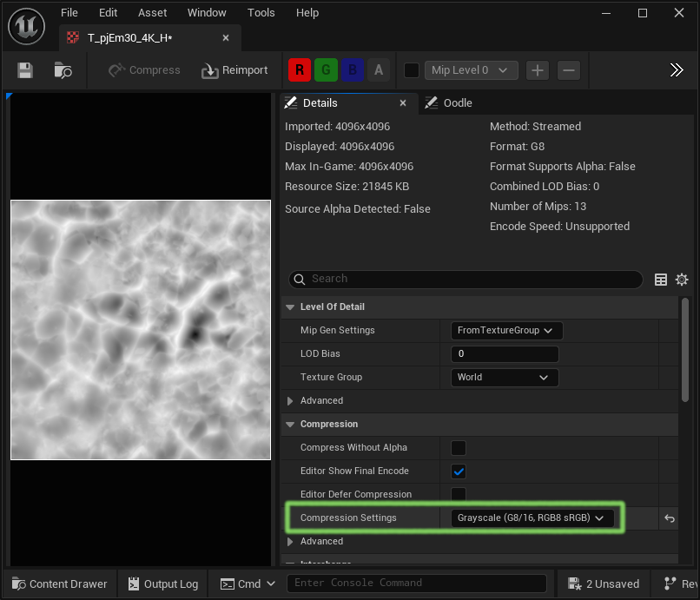700x600 pixels.
Task: Open the Tools menu
Action: click(x=261, y=13)
